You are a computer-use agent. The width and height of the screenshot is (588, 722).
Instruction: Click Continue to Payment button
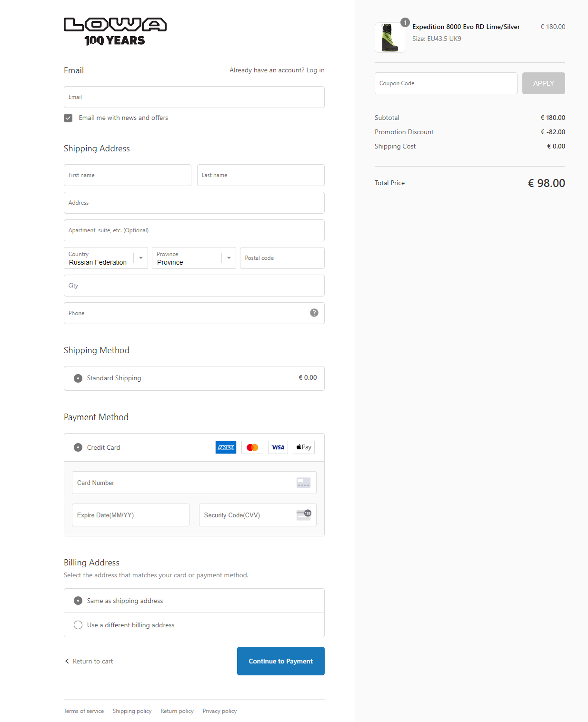pyautogui.click(x=280, y=661)
